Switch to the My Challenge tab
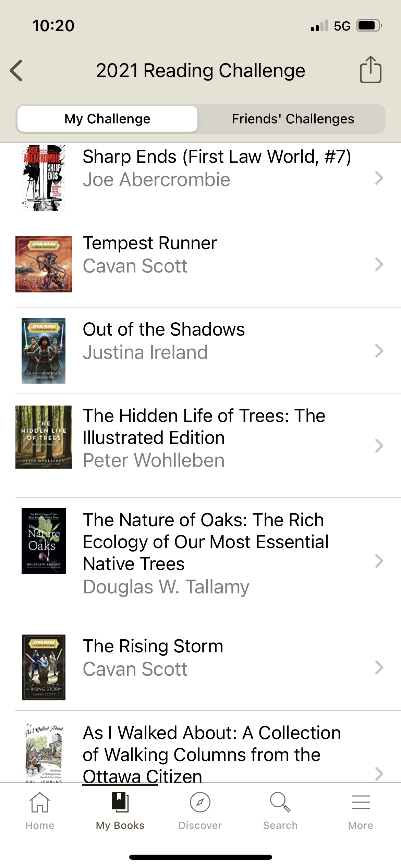401x868 pixels. [x=107, y=119]
